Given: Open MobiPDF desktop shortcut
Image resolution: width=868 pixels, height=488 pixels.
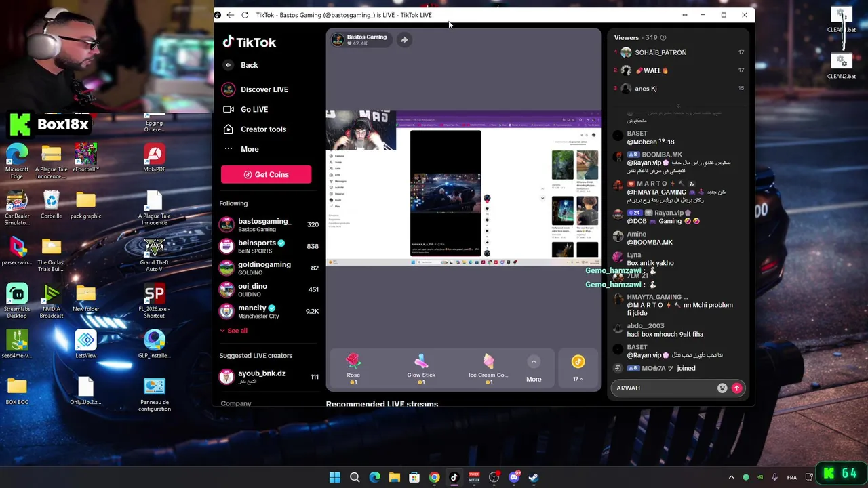Looking at the screenshot, I should (x=155, y=159).
